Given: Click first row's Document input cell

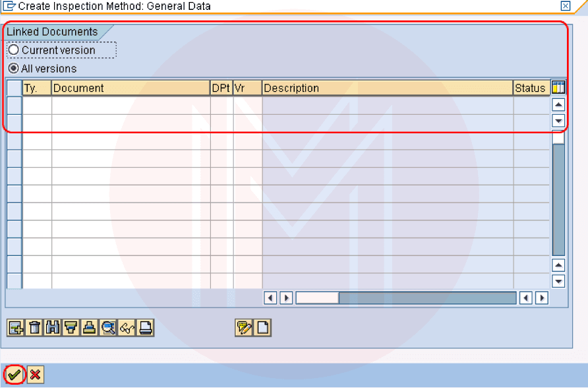Looking at the screenshot, I should [x=131, y=105].
